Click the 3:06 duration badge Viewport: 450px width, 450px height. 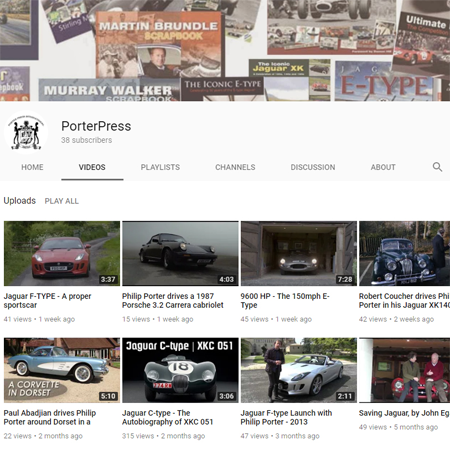coord(226,396)
